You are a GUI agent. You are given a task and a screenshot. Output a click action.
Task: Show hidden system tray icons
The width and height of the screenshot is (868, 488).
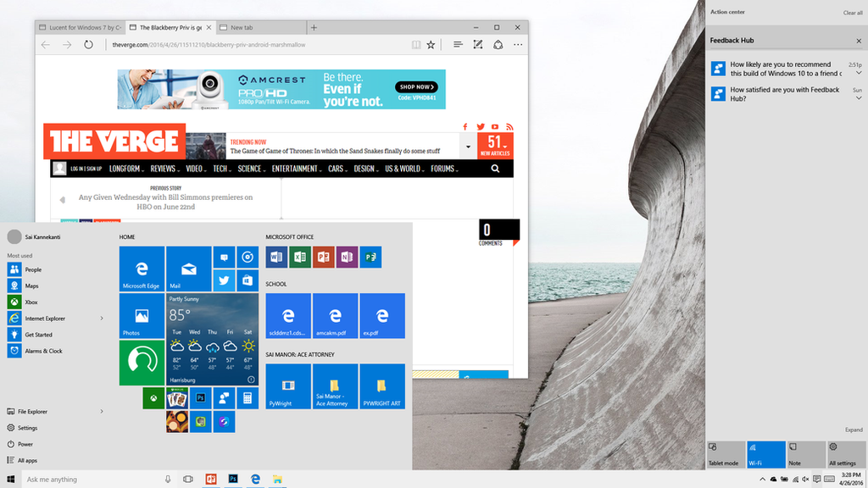pyautogui.click(x=762, y=480)
